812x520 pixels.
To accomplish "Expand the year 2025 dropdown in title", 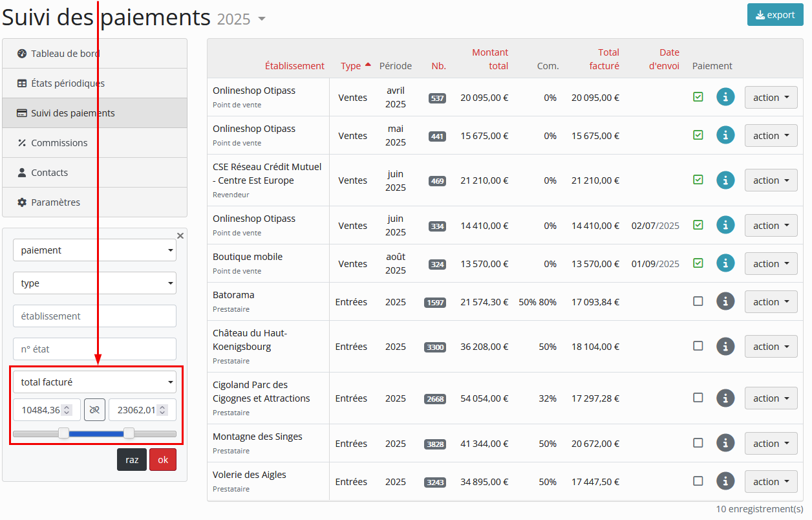I will [x=261, y=19].
